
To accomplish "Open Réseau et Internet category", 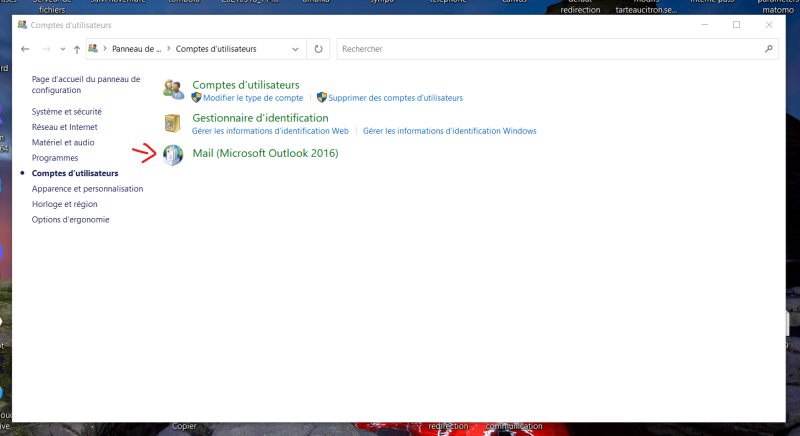I will [64, 127].
